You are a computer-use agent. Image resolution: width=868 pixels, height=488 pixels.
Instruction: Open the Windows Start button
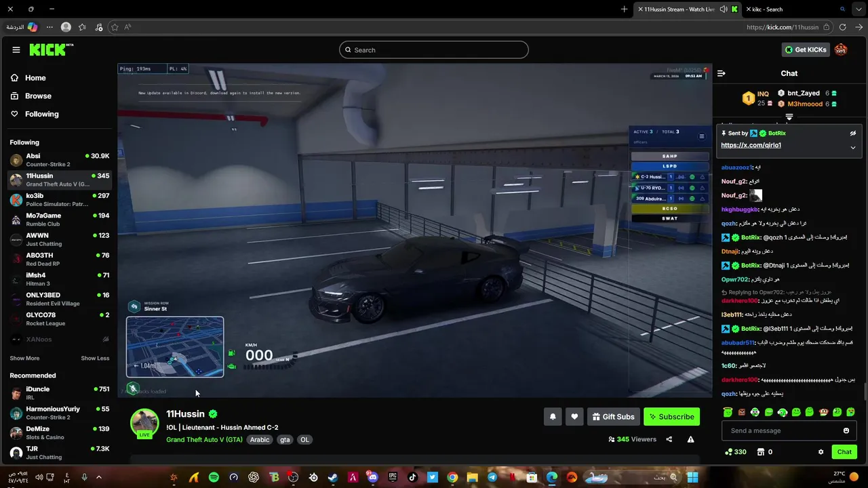tap(692, 477)
